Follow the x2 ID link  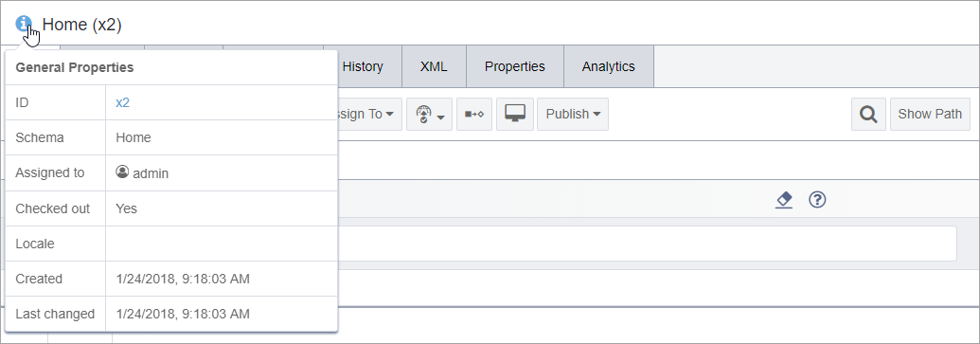coord(122,102)
